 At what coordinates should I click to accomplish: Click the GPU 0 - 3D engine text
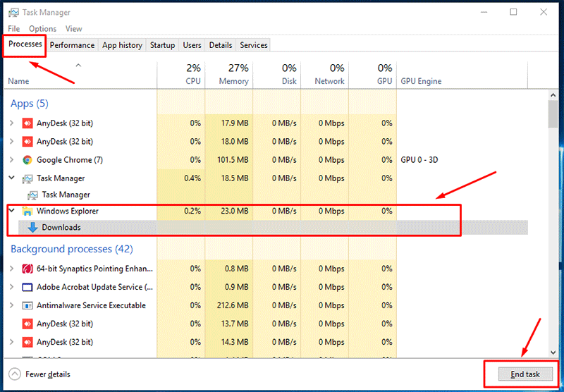(x=419, y=160)
